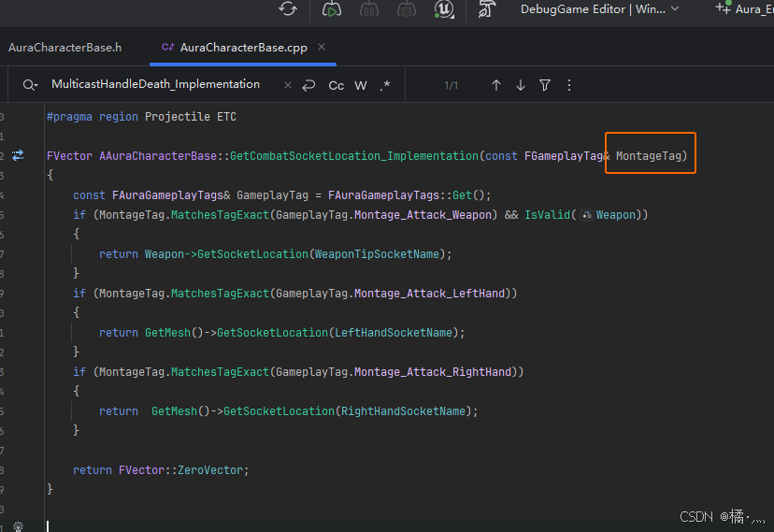Toggle Match Case (Cc) search option
The width and height of the screenshot is (774, 532).
[x=337, y=85]
